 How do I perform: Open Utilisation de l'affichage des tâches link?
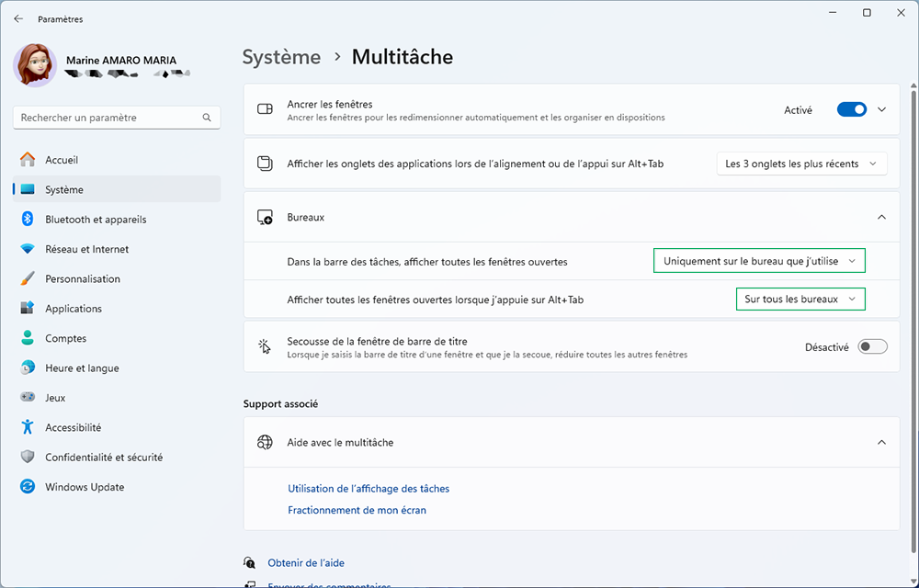(x=369, y=489)
